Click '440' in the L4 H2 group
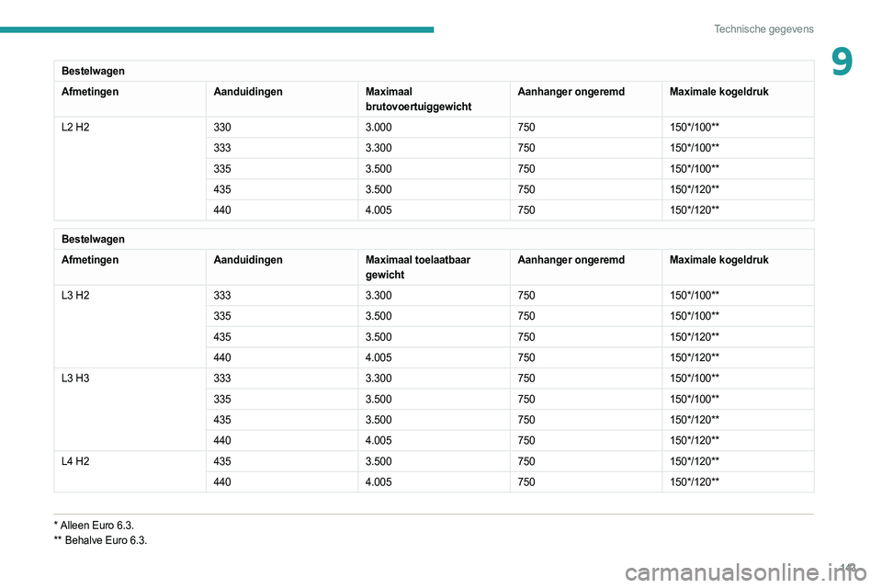Image resolution: width=882 pixels, height=588 pixels. 222,482
